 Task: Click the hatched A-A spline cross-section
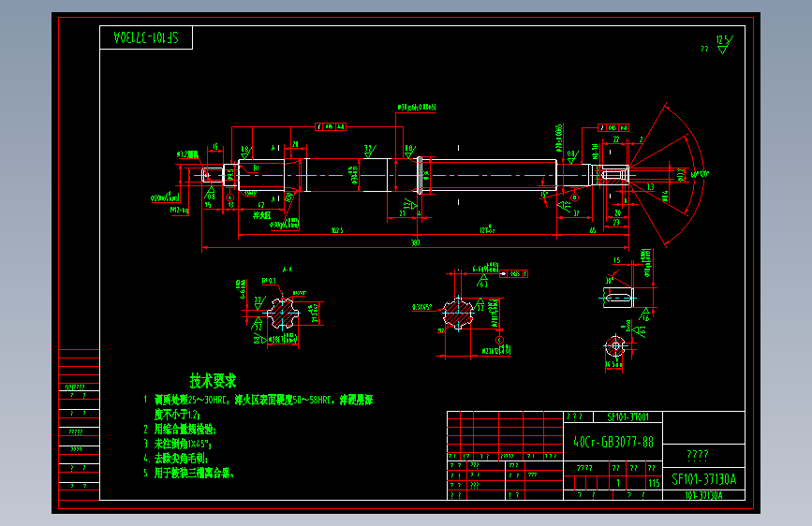click(x=283, y=313)
